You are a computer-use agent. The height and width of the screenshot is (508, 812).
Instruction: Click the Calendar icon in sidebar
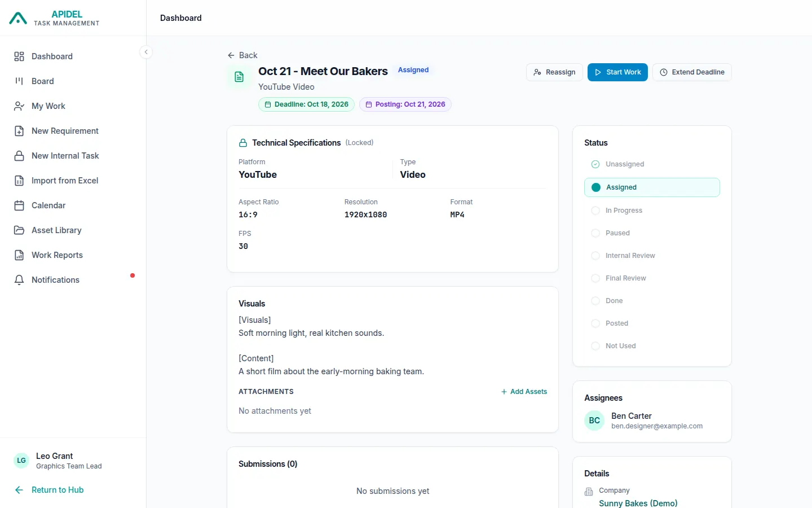coord(19,205)
